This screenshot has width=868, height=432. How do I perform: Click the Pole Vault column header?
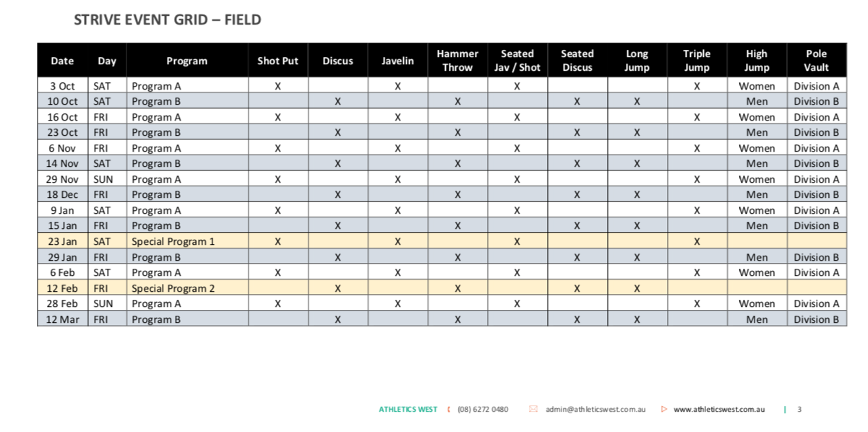point(817,61)
